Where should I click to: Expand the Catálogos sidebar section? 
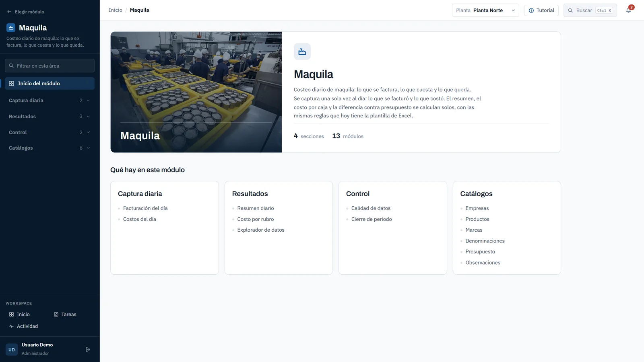[x=50, y=148]
